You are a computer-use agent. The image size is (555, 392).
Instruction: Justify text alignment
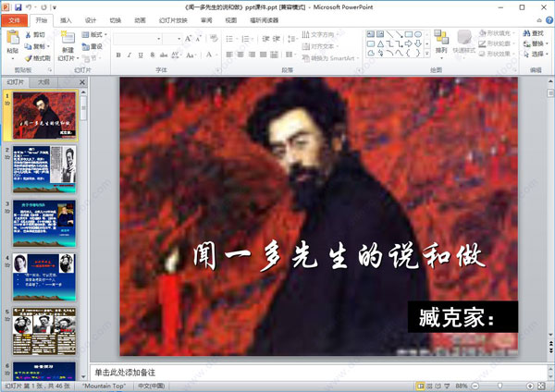pos(263,55)
